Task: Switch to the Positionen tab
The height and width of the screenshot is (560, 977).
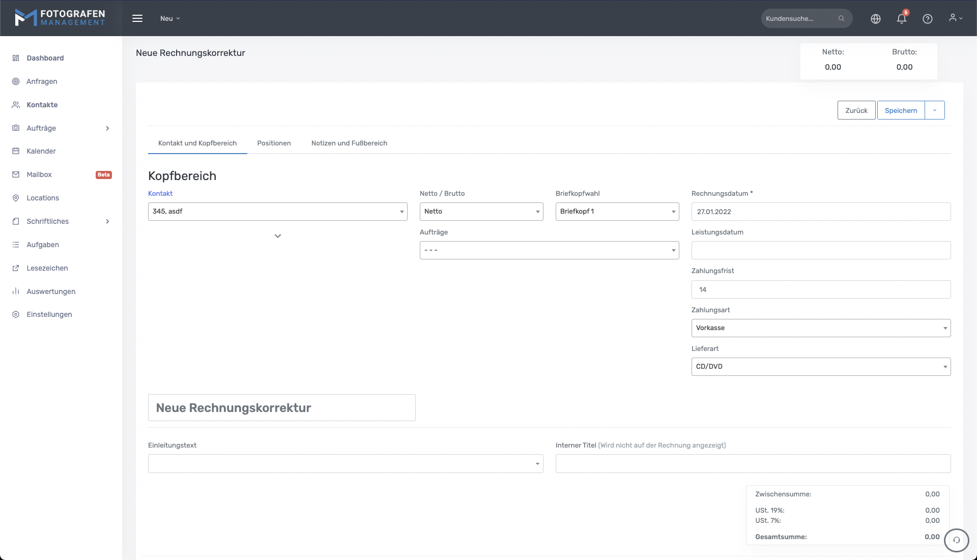Action: click(274, 143)
